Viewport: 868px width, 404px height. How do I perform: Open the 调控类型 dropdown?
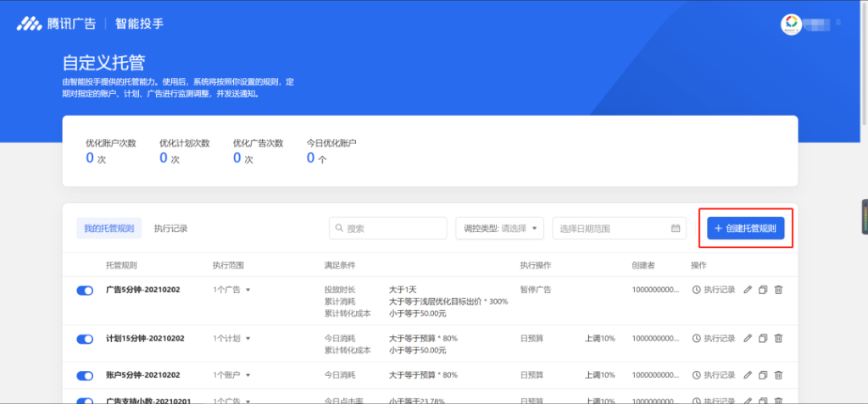point(500,228)
